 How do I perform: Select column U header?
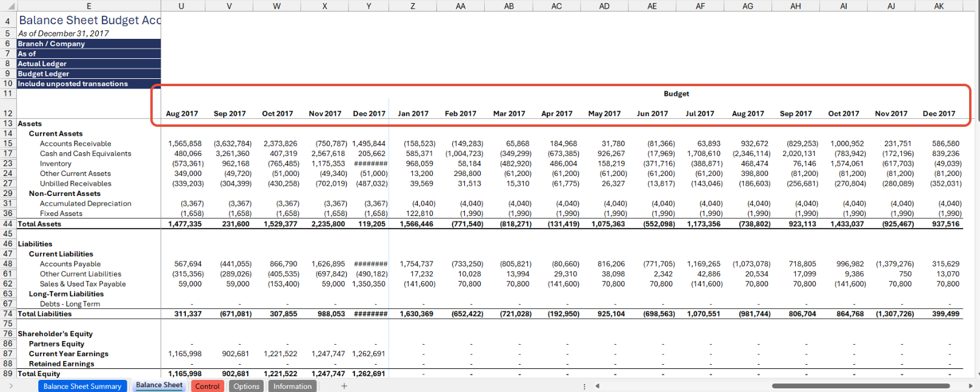pyautogui.click(x=181, y=6)
